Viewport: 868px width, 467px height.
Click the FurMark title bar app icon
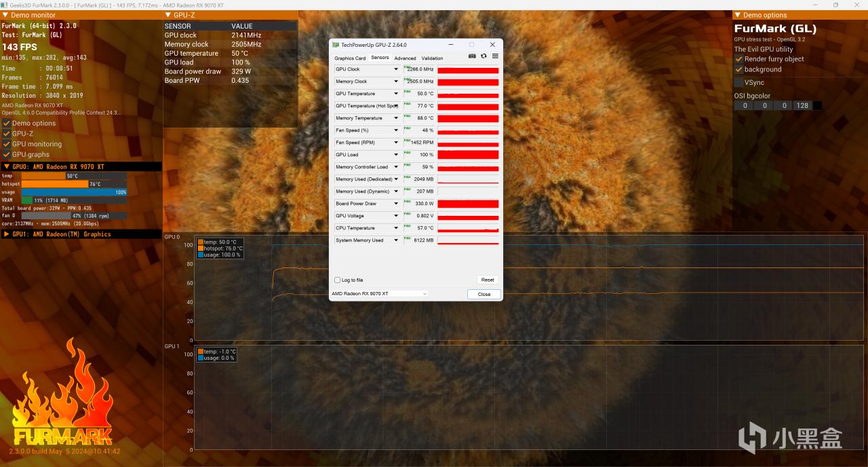click(x=5, y=5)
